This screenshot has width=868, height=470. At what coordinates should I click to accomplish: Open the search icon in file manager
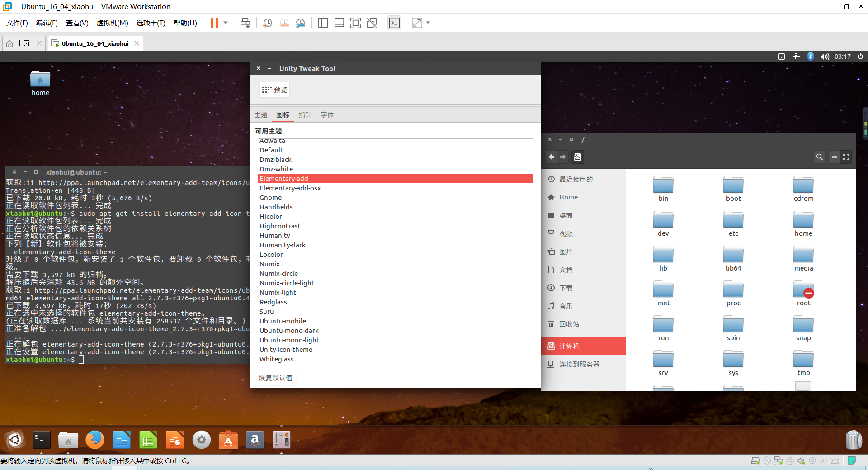[x=819, y=157]
